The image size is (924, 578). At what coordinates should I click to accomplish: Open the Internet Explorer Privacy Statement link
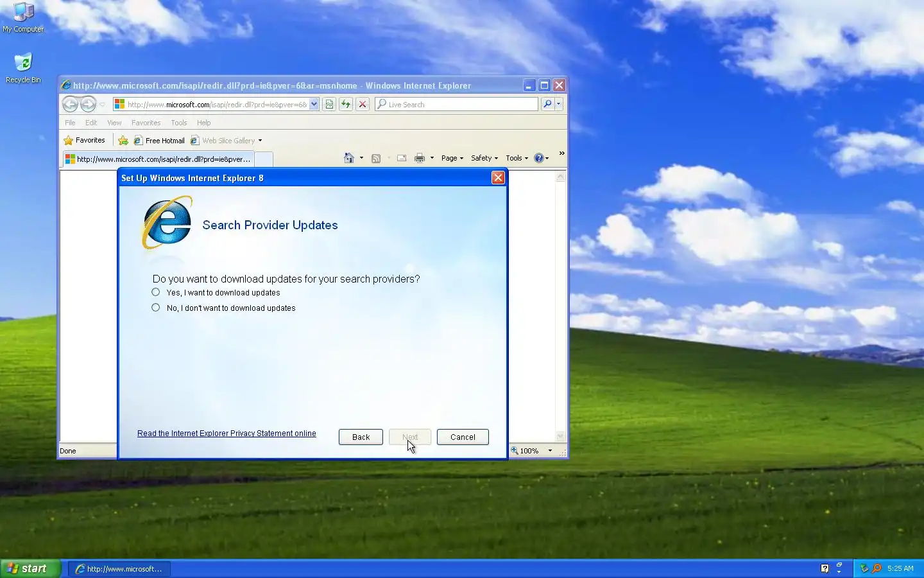pos(227,433)
